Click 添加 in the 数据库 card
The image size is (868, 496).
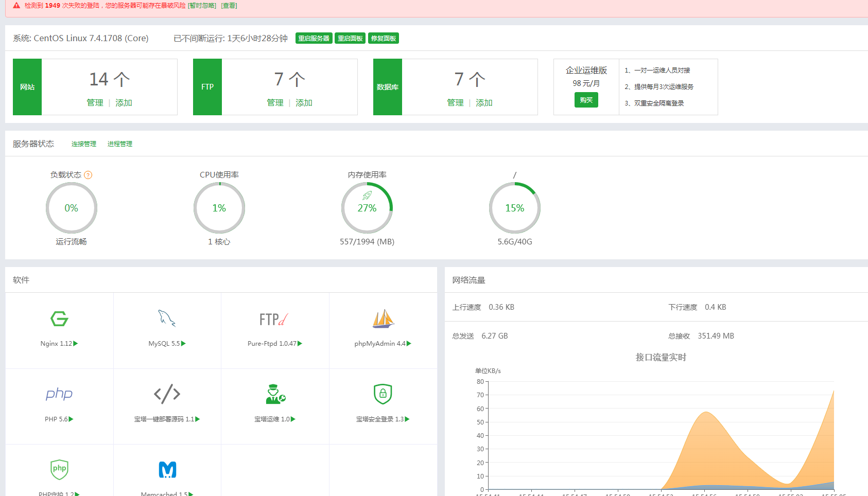484,103
